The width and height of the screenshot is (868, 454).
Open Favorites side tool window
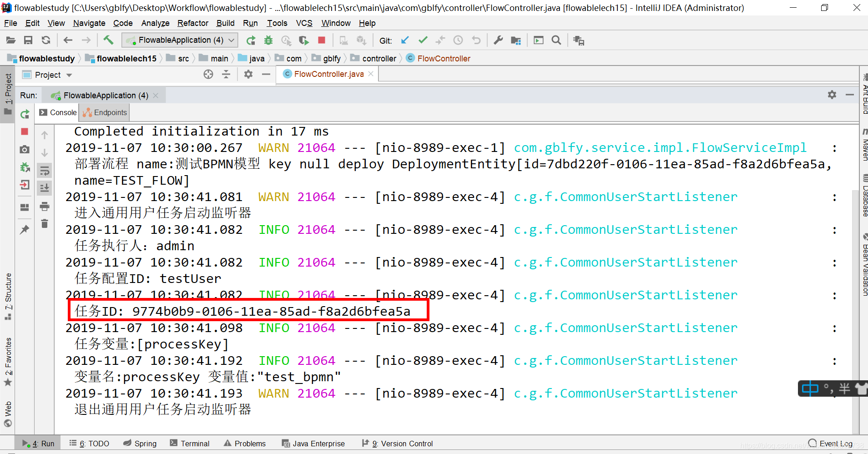[8, 362]
